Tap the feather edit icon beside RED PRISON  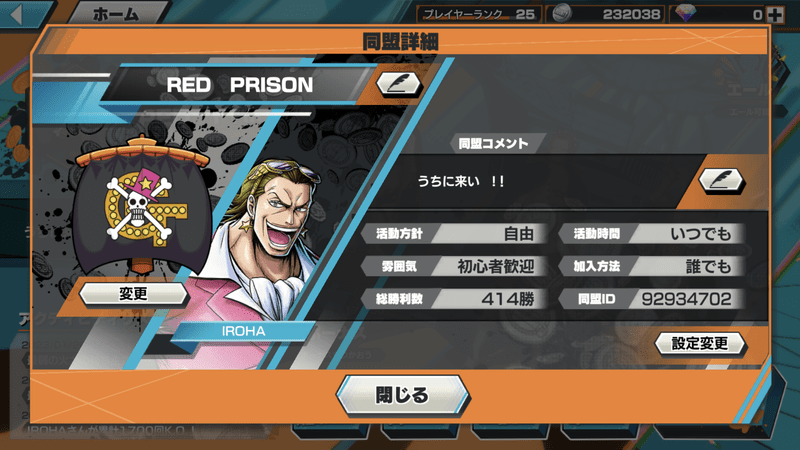pyautogui.click(x=399, y=84)
